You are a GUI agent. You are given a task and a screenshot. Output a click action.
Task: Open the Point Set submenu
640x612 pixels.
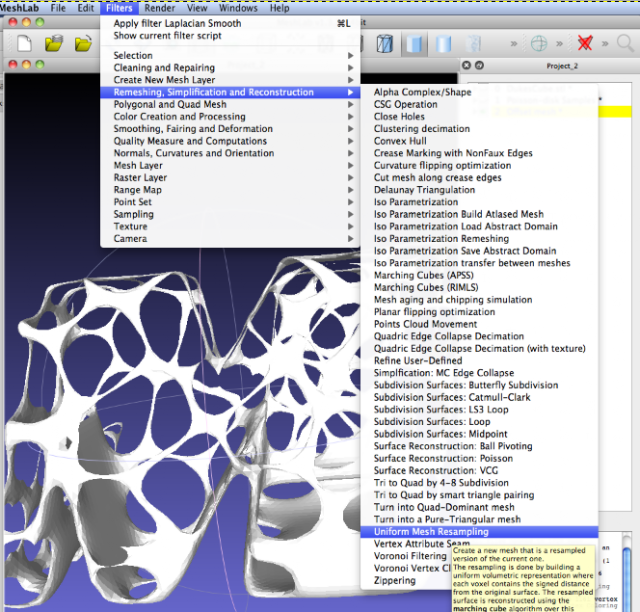tap(230, 202)
